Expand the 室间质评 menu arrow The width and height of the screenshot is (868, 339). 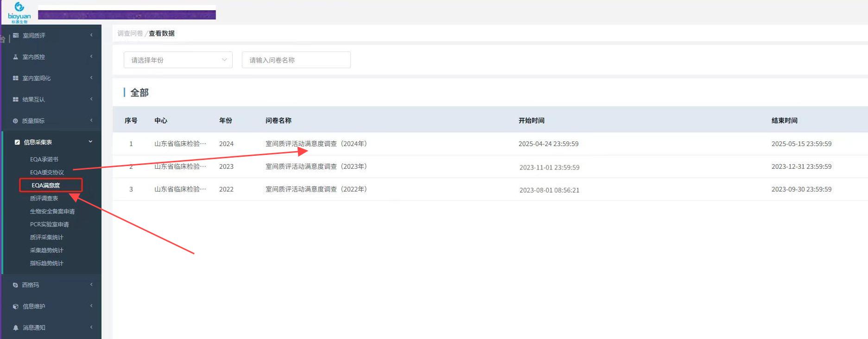pyautogui.click(x=91, y=35)
